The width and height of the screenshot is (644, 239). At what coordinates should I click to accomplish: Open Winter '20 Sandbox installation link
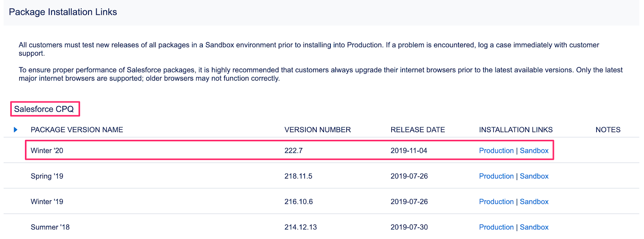tap(534, 151)
